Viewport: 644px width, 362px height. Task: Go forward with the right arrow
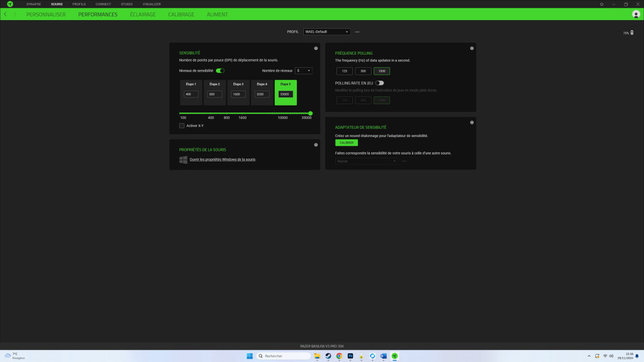[x=15, y=14]
